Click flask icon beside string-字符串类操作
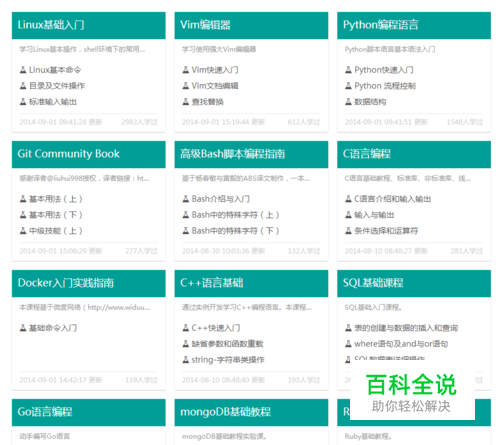This screenshot has height=445, width=500. point(186,360)
